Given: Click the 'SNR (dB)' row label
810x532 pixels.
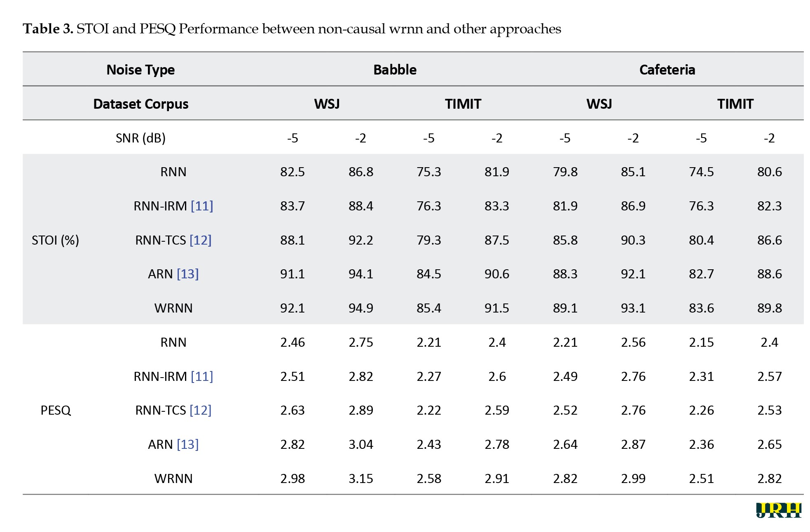Looking at the screenshot, I should pyautogui.click(x=140, y=138).
